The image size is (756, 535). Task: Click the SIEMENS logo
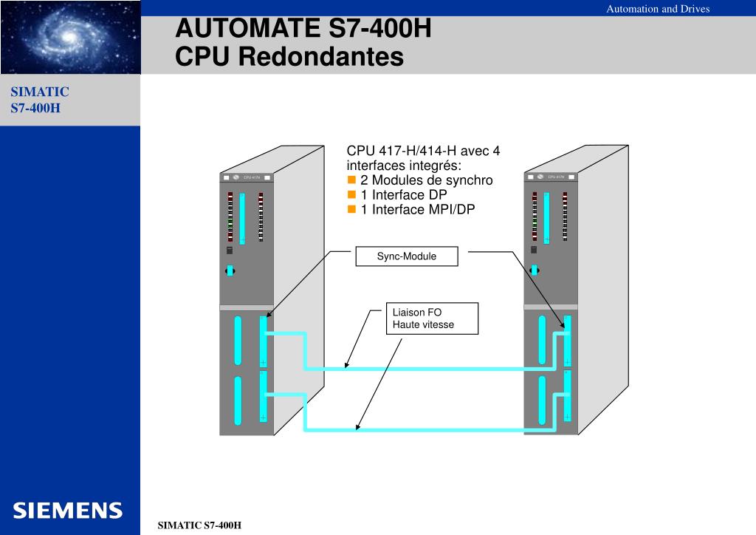(x=67, y=511)
